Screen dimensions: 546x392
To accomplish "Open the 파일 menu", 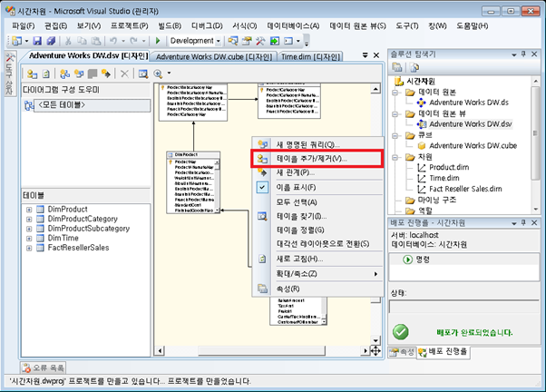I will click(24, 26).
